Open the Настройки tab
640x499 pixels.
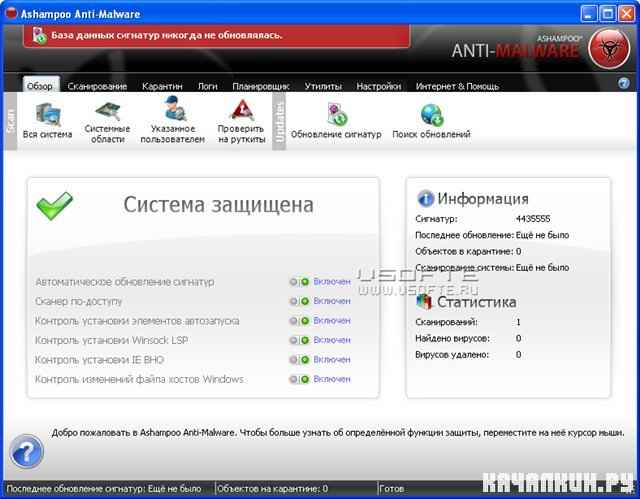[x=378, y=86]
